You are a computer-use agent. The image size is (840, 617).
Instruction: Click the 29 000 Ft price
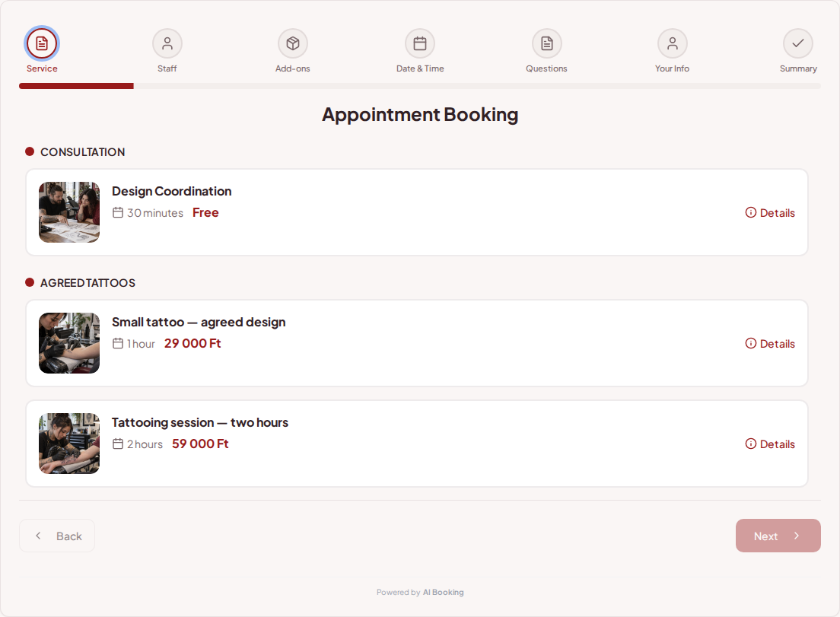pos(192,343)
